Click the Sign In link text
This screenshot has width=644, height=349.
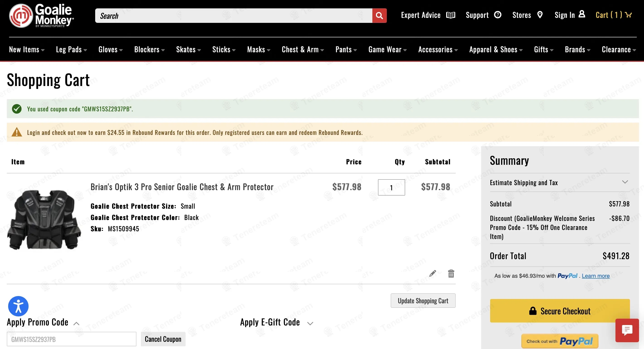[x=564, y=15]
